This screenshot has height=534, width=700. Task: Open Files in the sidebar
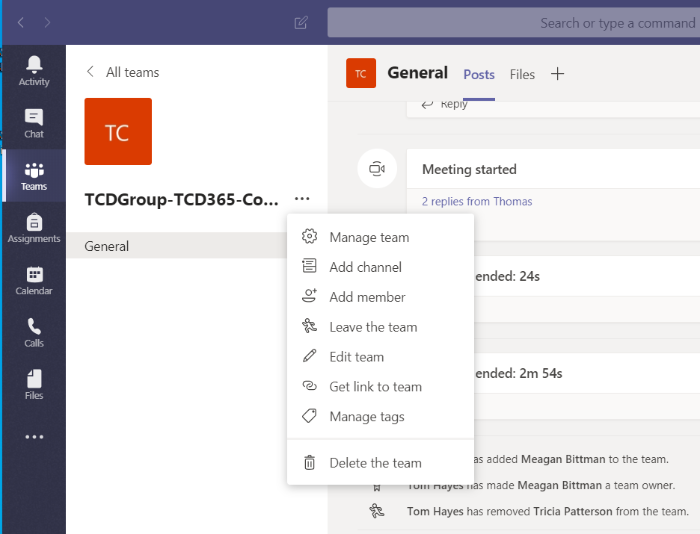point(34,384)
